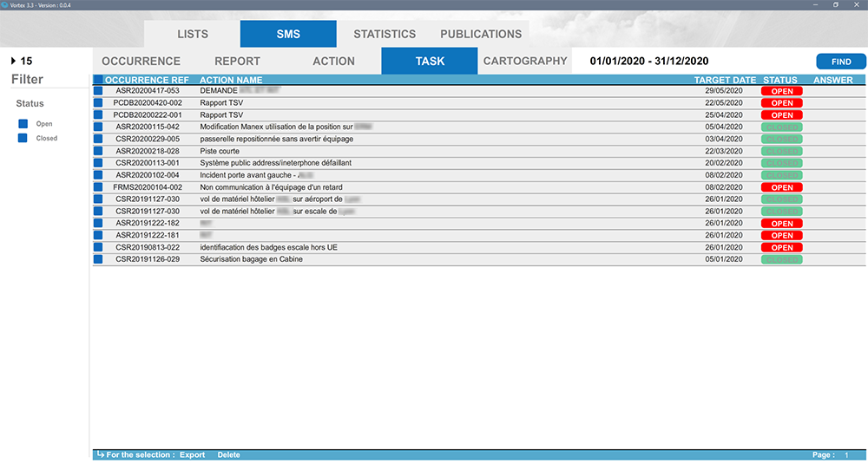The image size is (868, 470).
Task: Select checkbox for row ASR20200417-053
Action: (98, 90)
